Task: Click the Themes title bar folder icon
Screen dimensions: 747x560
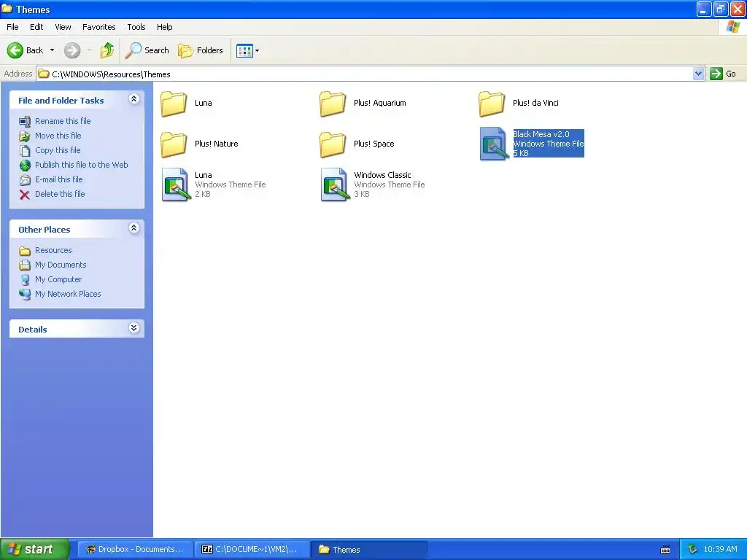Action: pos(7,9)
